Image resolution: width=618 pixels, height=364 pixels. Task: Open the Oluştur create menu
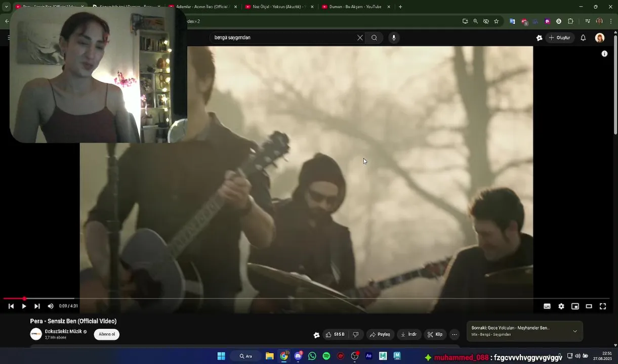point(560,37)
